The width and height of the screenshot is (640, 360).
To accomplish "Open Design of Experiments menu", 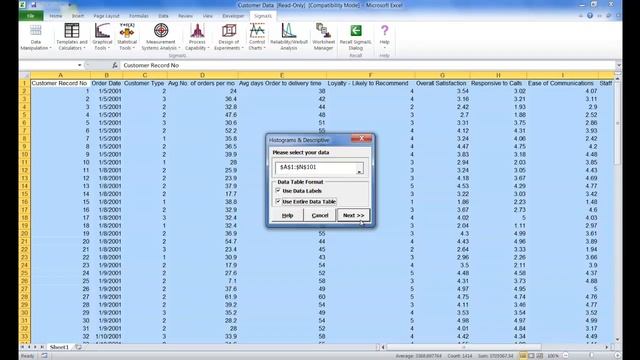I will tap(229, 37).
